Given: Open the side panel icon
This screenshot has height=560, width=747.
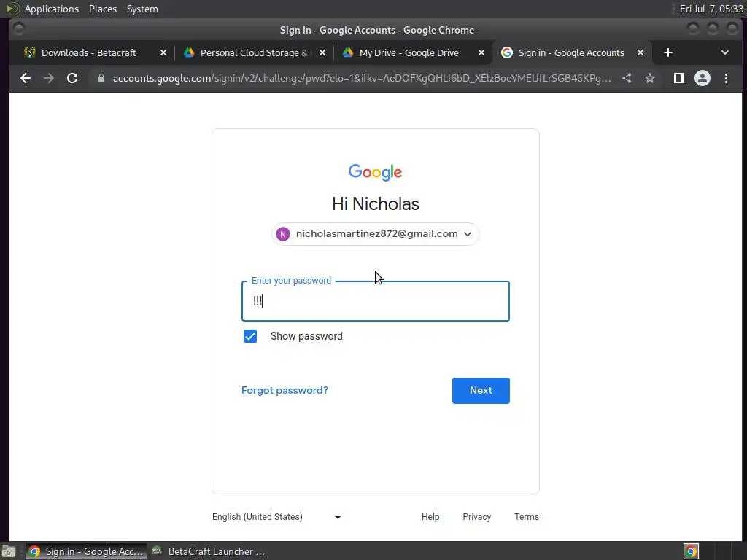Looking at the screenshot, I should 679,78.
